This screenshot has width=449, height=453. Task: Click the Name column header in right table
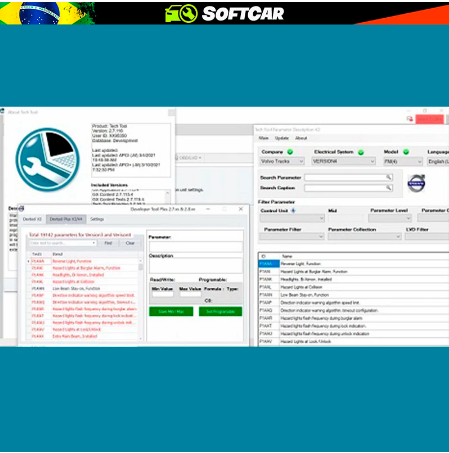(x=364, y=256)
